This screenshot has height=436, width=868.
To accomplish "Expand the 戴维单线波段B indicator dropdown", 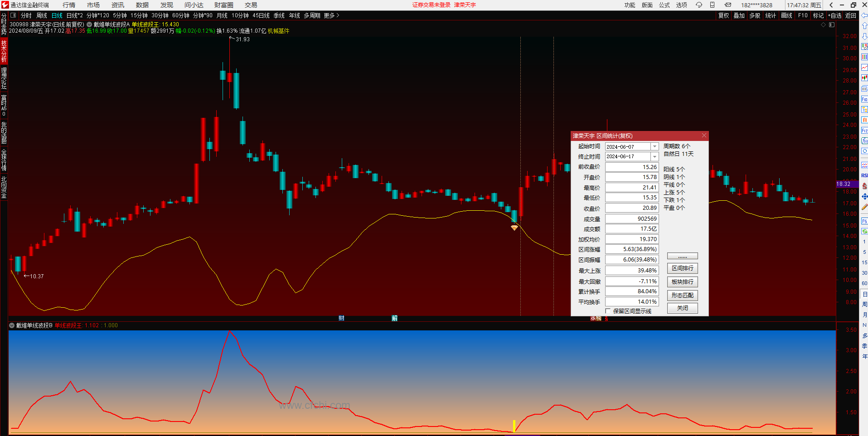I will 12,325.
